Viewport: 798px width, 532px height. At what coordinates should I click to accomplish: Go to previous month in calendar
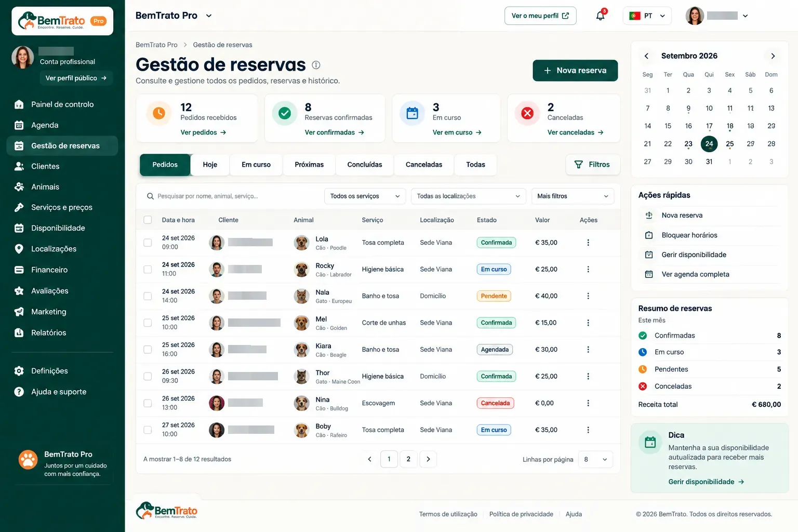tap(646, 56)
